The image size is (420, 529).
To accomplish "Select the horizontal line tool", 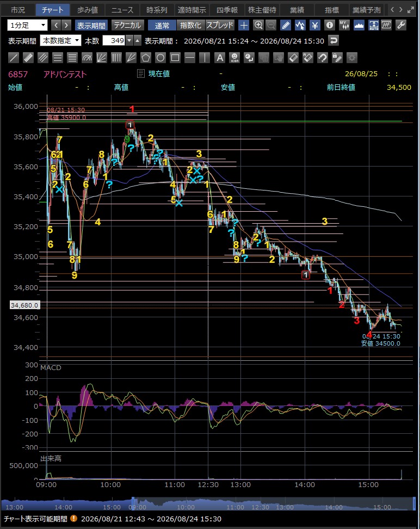I will (190, 58).
